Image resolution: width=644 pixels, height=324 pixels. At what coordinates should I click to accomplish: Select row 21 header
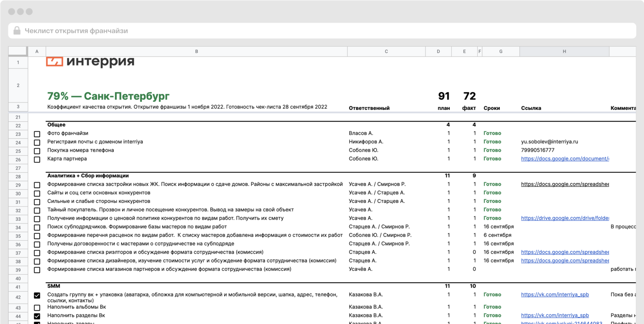coord(18,117)
